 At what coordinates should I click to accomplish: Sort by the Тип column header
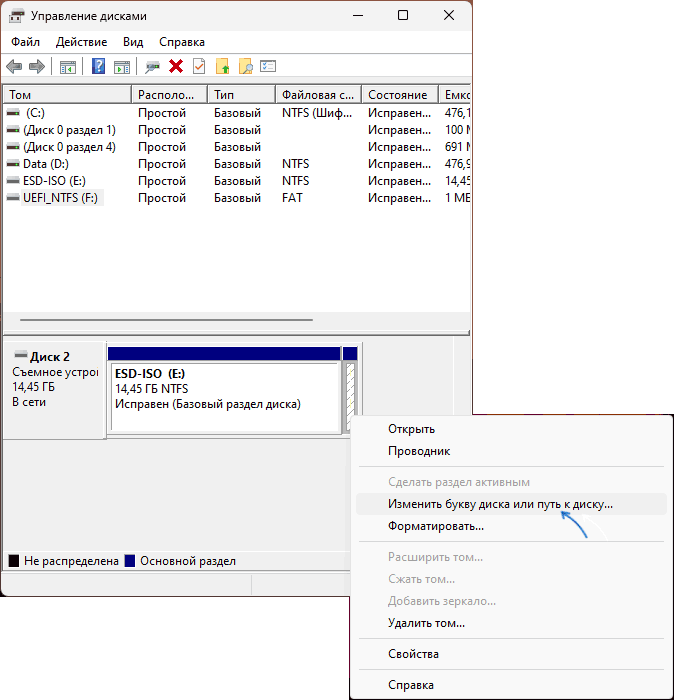tap(241, 95)
